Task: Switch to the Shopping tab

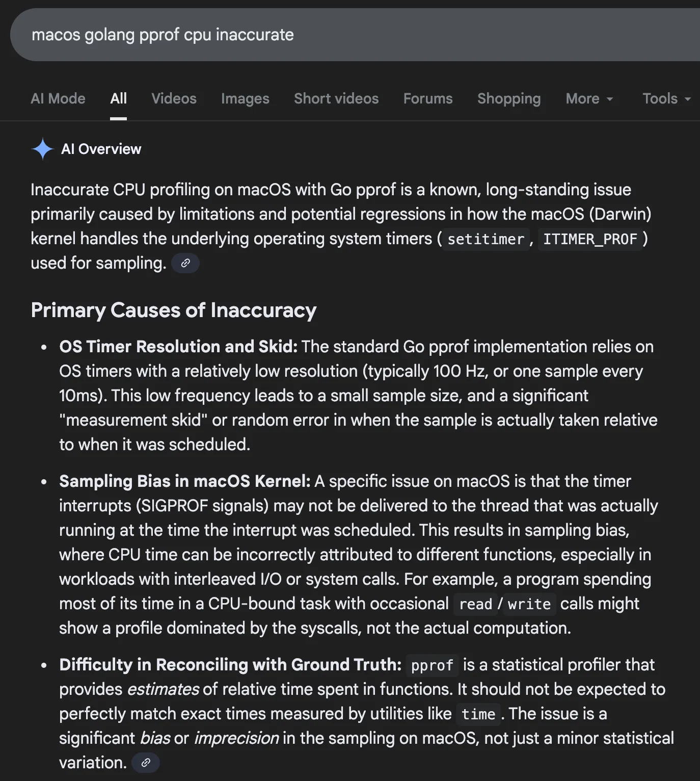Action: click(508, 98)
